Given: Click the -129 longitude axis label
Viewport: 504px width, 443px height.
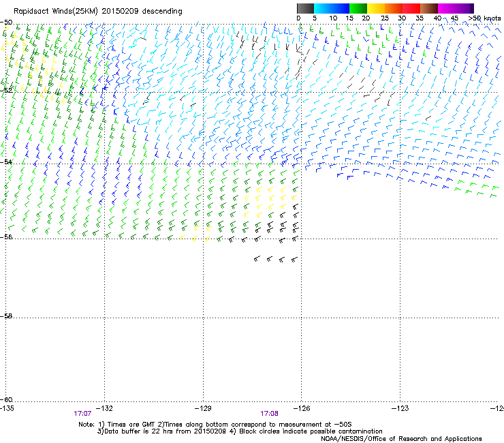Looking at the screenshot, I should (x=203, y=408).
